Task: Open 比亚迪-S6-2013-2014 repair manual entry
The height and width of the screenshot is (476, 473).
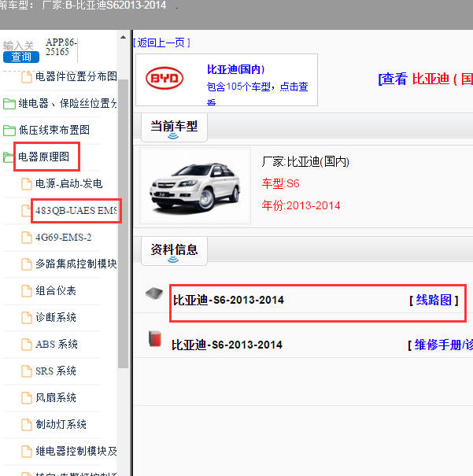Action: coord(227,345)
